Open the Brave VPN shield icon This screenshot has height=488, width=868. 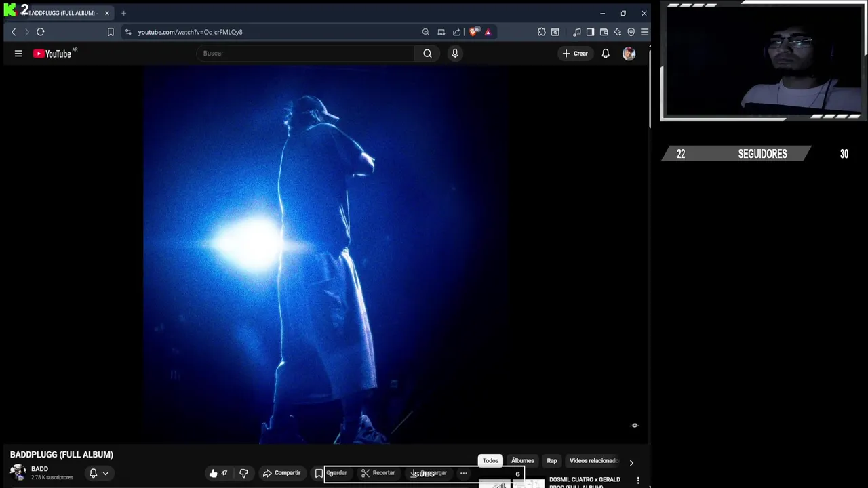[631, 32]
